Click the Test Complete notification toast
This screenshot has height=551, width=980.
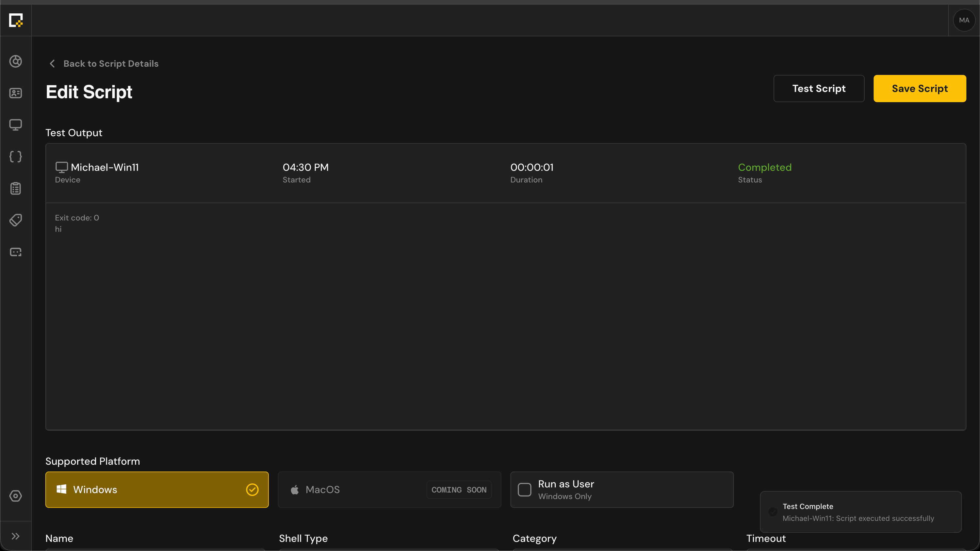point(860,512)
